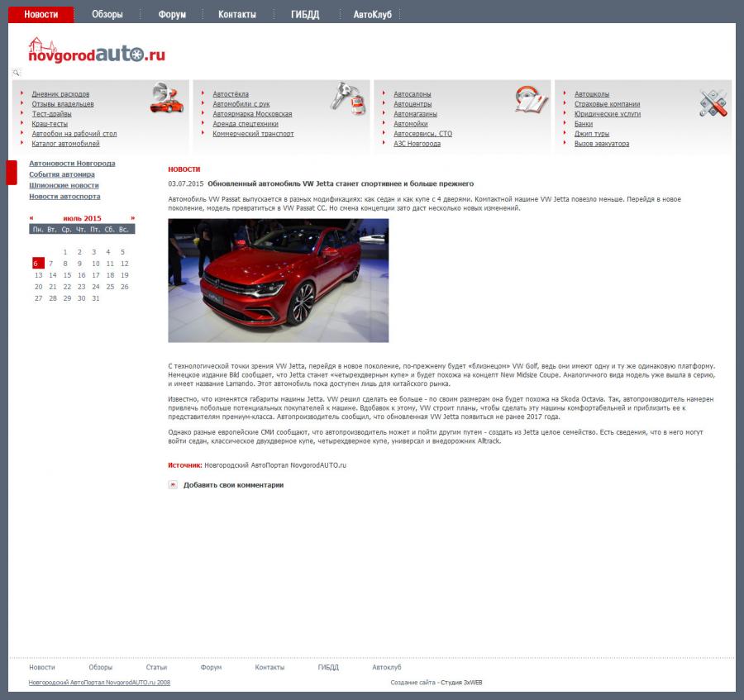Screen dimensions: 744x700
Task: Open the Вызов эвакуатора link
Action: pyautogui.click(x=601, y=144)
